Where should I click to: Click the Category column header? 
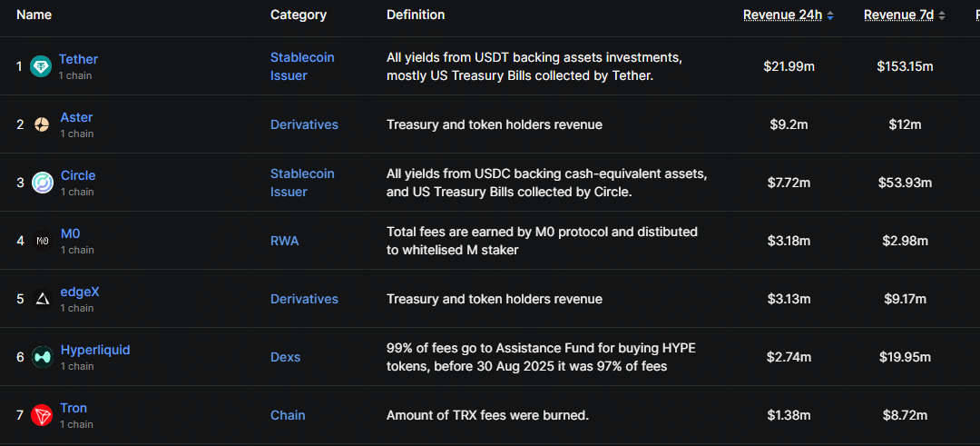(x=299, y=15)
